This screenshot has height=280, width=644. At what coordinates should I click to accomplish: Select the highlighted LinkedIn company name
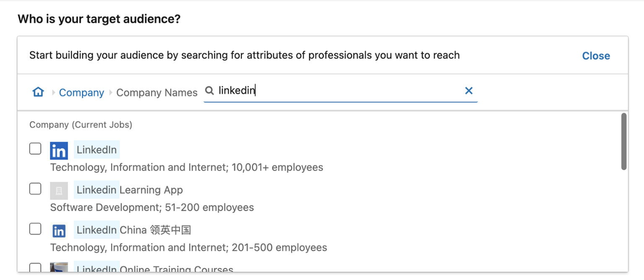[x=96, y=150]
